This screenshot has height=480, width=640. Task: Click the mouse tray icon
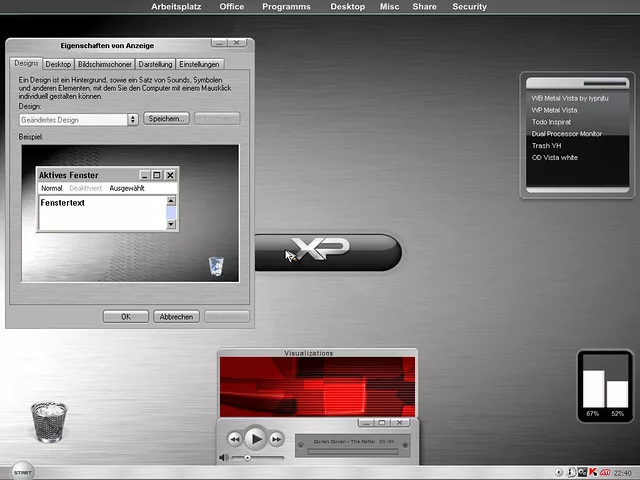tap(571, 472)
